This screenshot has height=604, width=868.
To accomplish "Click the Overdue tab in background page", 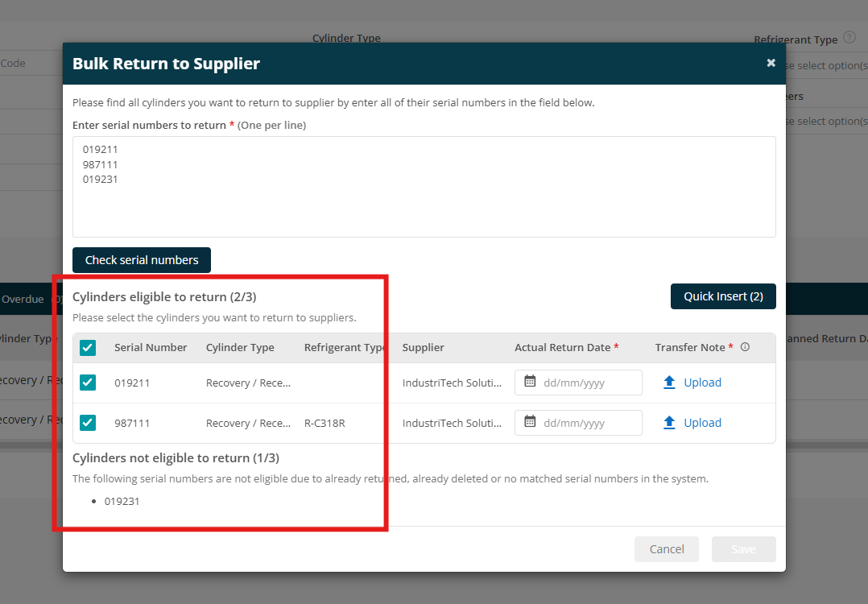I will tap(23, 300).
